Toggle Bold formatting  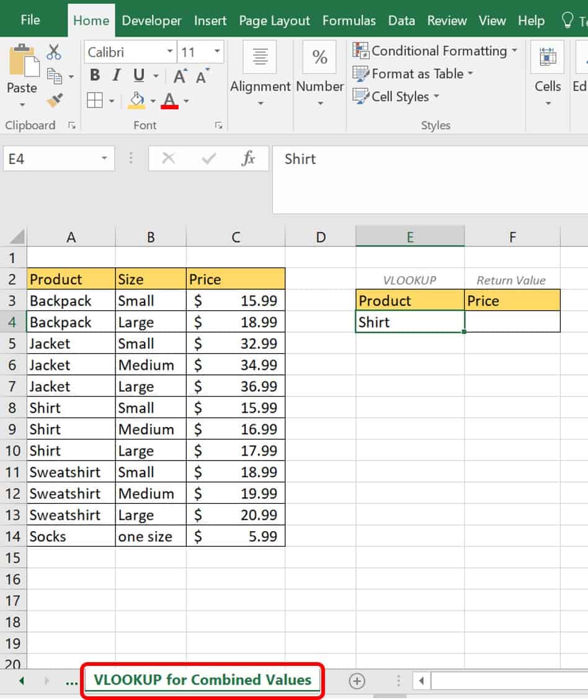pos(95,76)
